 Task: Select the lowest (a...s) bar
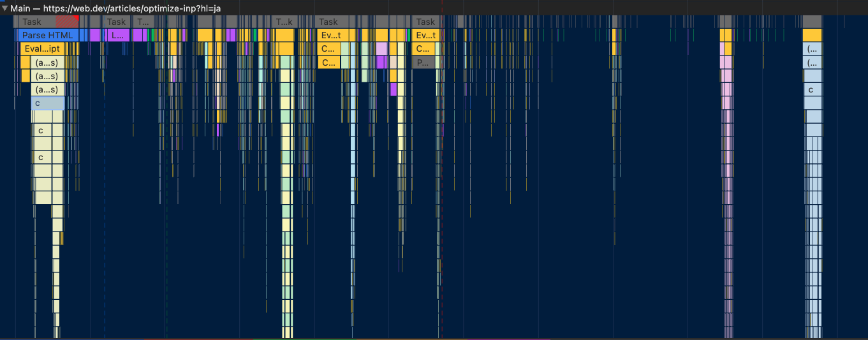point(47,89)
